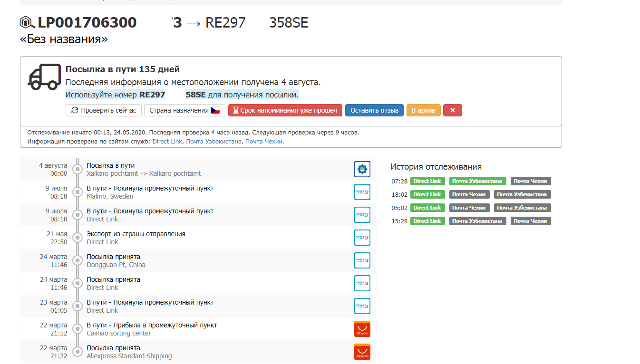640x364 pixels.
Task: Click «Проверить сейчас» refresh button
Action: 104,110
